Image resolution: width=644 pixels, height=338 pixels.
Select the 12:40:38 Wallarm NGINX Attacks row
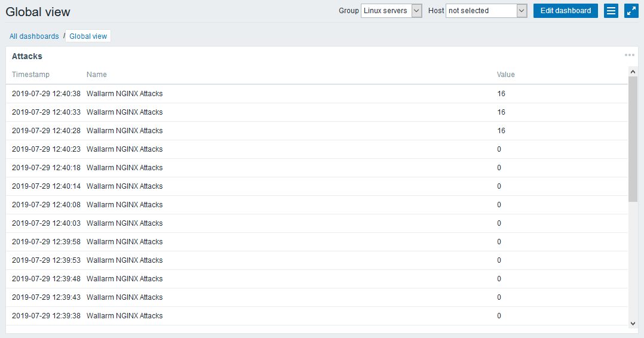pyautogui.click(x=124, y=94)
